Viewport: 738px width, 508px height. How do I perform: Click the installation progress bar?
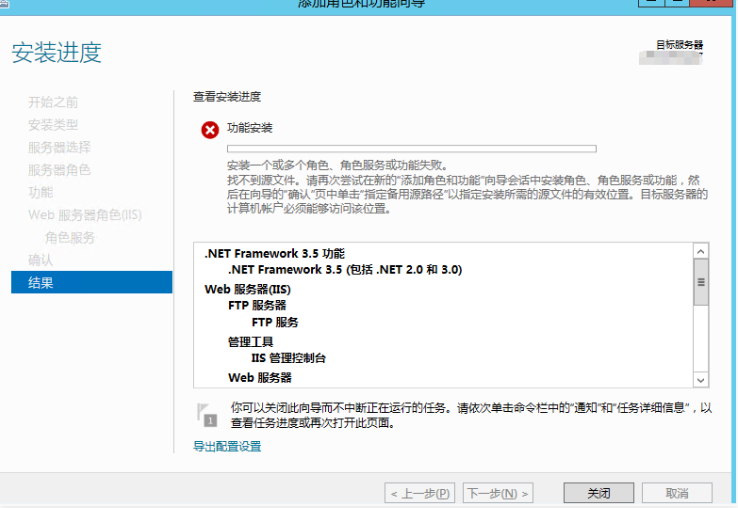point(411,149)
